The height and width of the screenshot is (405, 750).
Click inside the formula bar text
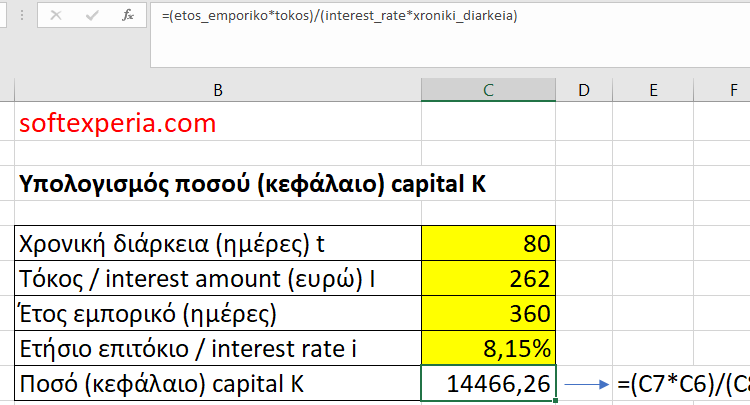point(340,16)
